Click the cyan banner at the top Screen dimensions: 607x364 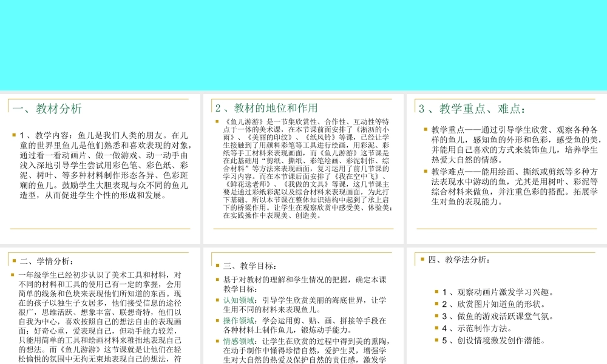click(x=303, y=44)
